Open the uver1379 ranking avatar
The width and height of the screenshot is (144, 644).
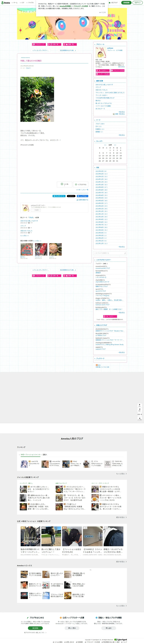tap(24, 464)
